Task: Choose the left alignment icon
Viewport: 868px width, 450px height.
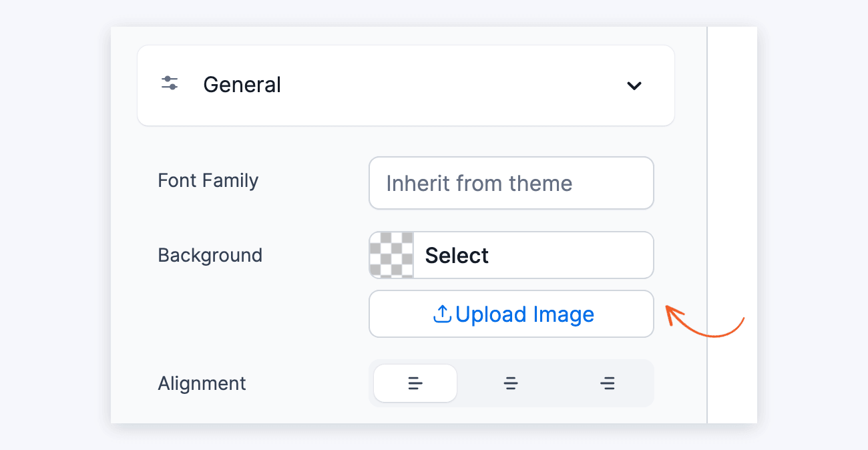Action: click(415, 383)
